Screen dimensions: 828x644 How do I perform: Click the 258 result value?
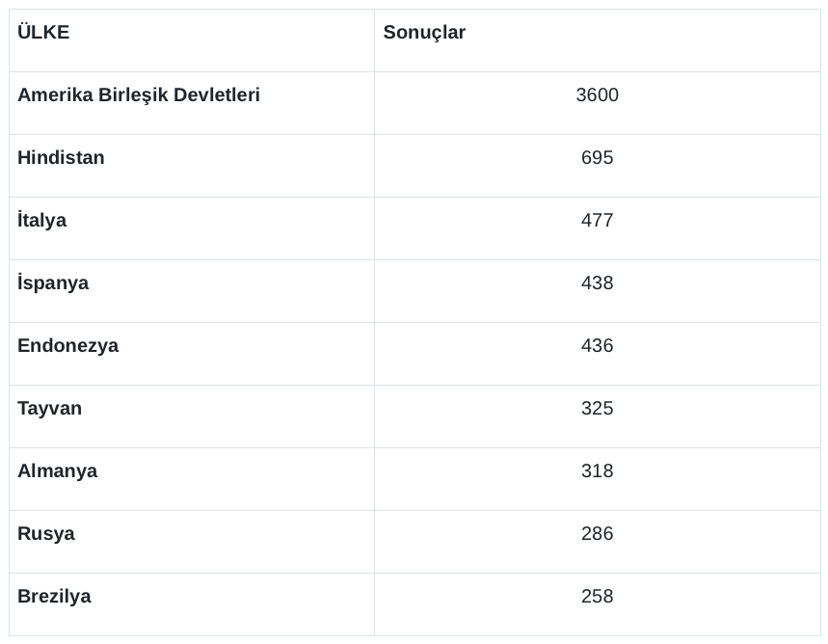coord(597,597)
